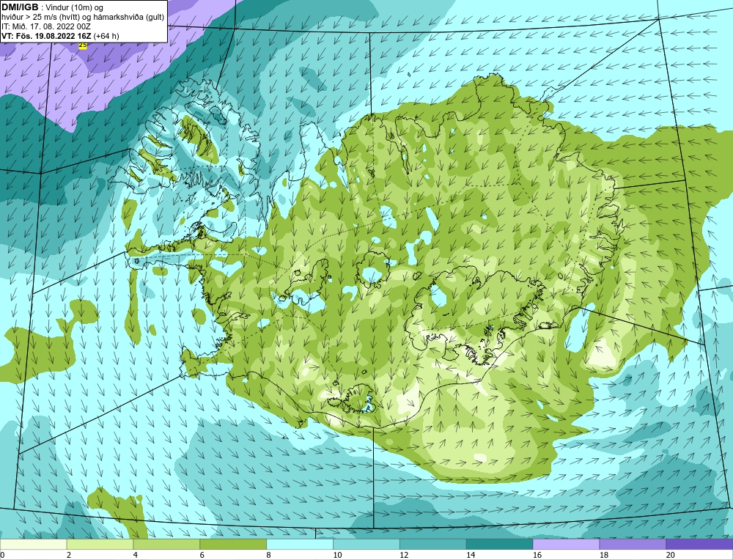
Task: Click the 'IT: Mið. 17. 08. 2022 00Z' line
Action: click(45, 26)
